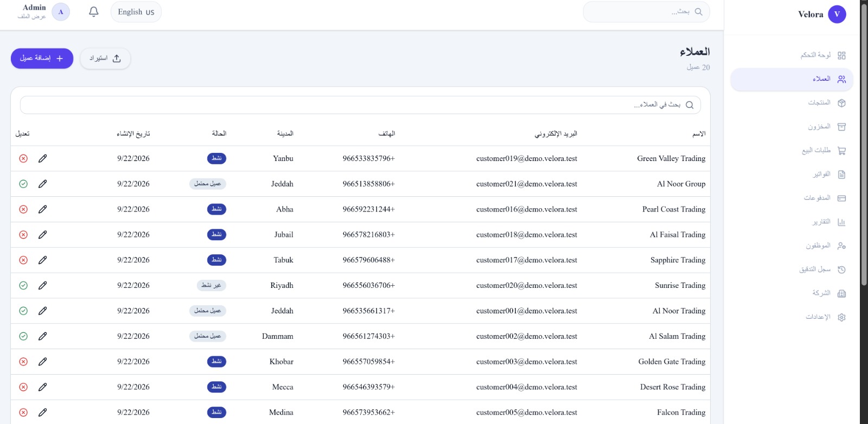Edit Falcon Trading with pencil icon

pyautogui.click(x=43, y=412)
